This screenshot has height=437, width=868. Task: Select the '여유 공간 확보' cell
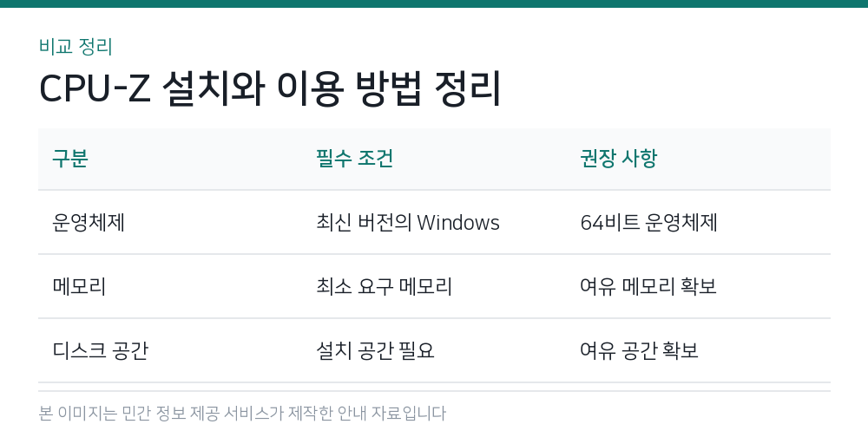pyautogui.click(x=640, y=350)
